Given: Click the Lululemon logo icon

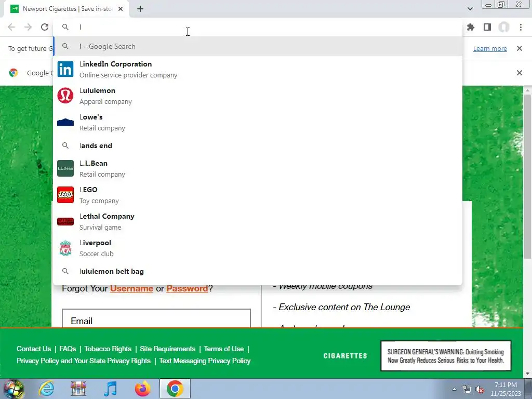Looking at the screenshot, I should [x=65, y=96].
